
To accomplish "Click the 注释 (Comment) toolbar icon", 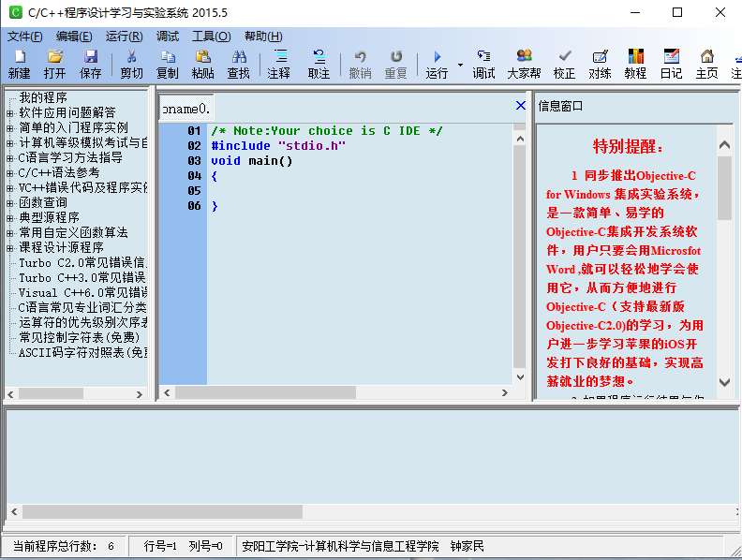I will [x=278, y=63].
